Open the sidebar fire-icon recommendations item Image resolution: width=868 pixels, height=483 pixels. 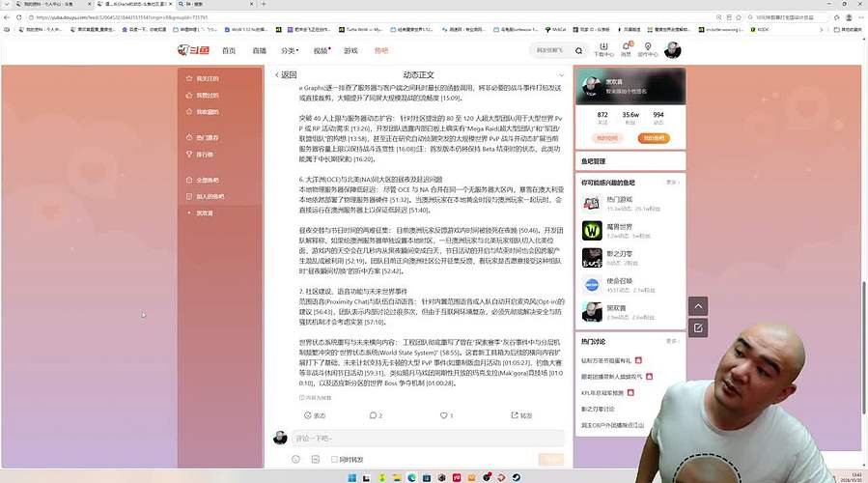203,137
